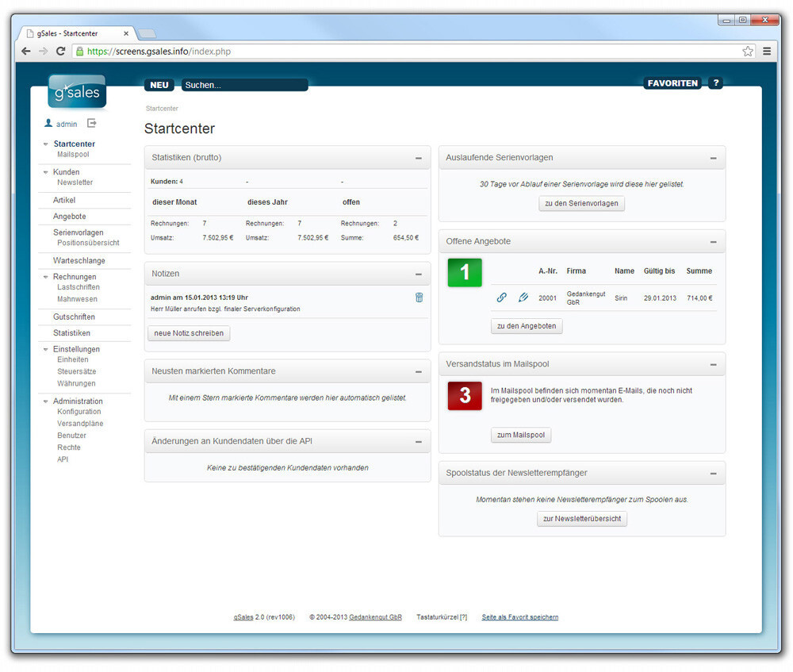This screenshot has height=672, width=793.
Task: Bookmark this page with the star icon
Action: pos(747,51)
